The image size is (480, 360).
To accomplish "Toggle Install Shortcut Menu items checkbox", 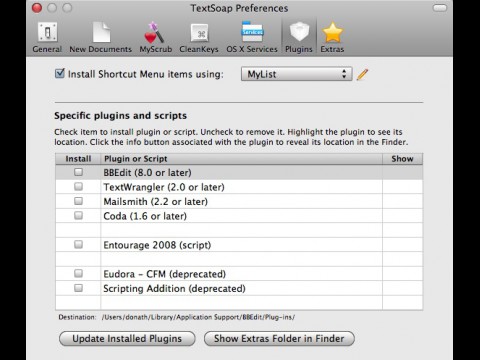I will 60,73.
